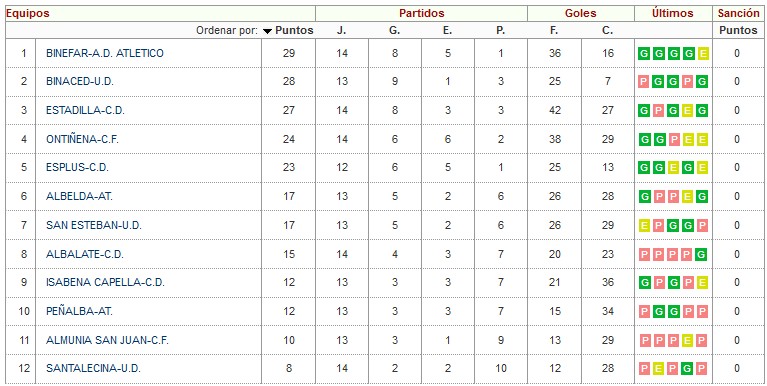Screen dimensions: 767x386
Task: Click the P. losses column header
Action: click(500, 30)
